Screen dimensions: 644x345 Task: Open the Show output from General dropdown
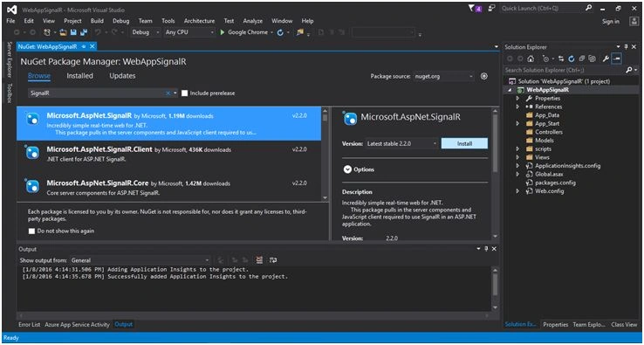(140, 260)
